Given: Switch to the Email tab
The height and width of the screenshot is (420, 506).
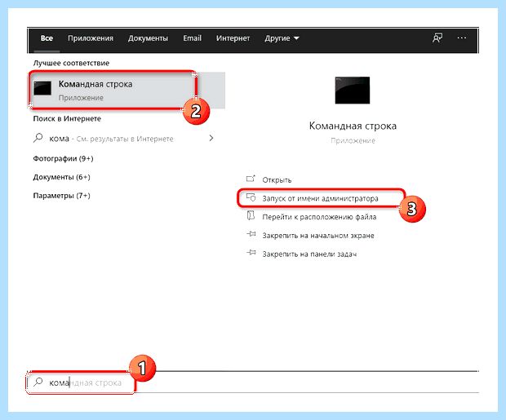Looking at the screenshot, I should 192,38.
